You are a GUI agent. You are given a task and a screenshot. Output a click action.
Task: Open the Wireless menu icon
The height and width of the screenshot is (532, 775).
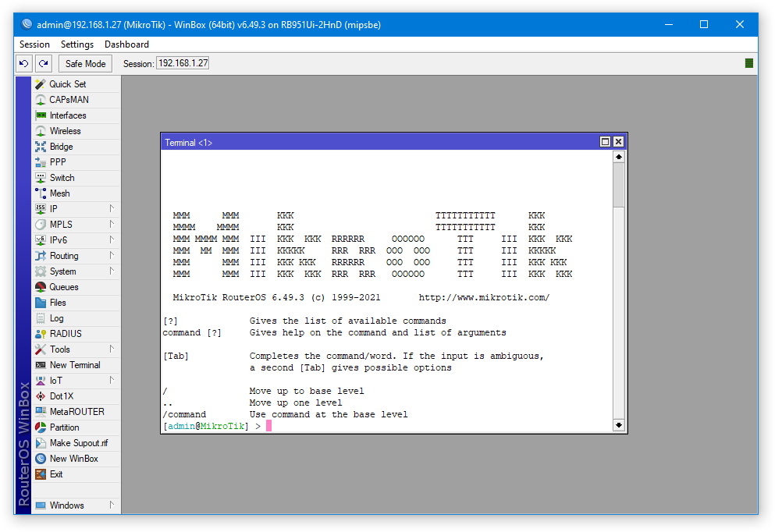(41, 131)
